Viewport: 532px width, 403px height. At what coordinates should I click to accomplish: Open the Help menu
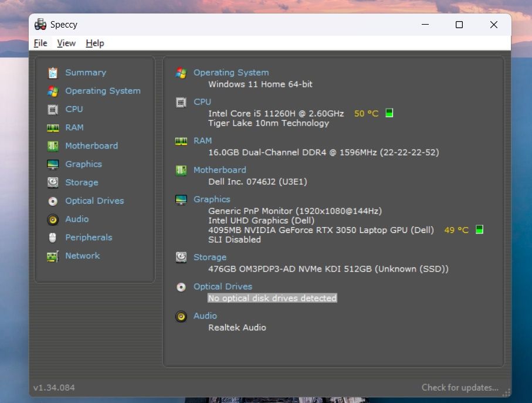(x=94, y=43)
